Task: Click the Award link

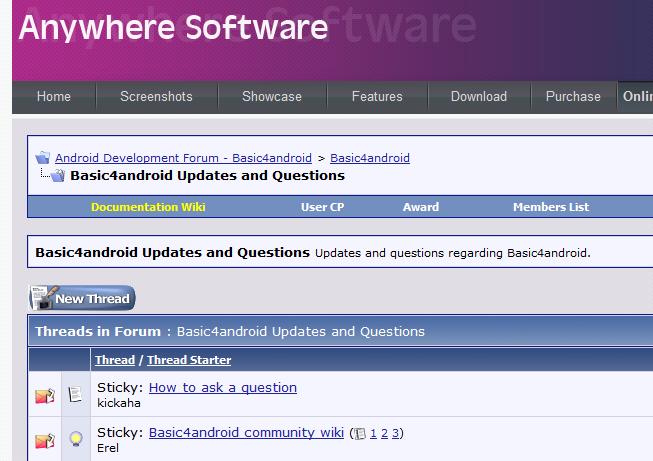Action: click(x=421, y=207)
